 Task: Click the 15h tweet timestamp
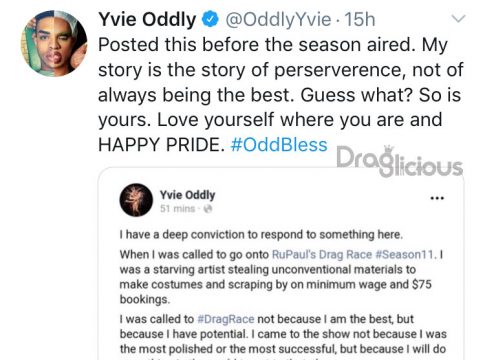(x=360, y=19)
